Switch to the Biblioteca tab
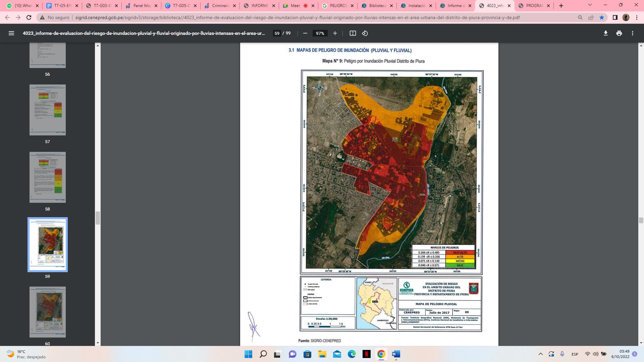Screen dimensions: 644x362 (x=377, y=6)
